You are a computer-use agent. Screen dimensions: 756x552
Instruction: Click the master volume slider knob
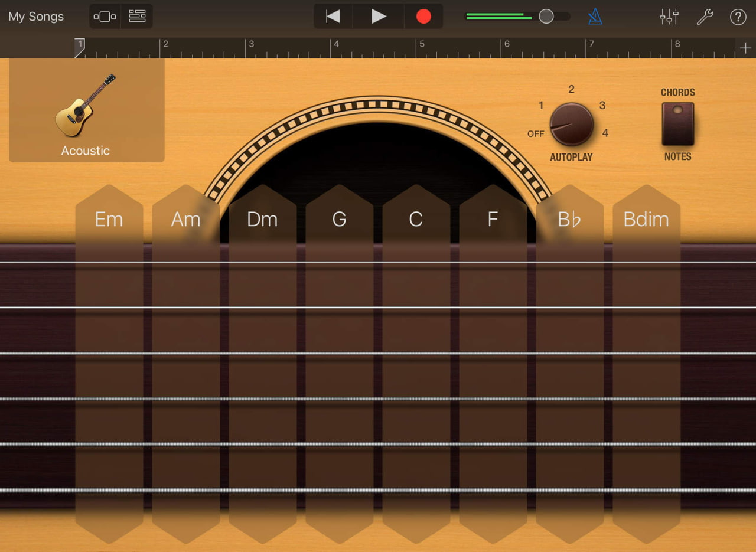coord(546,17)
